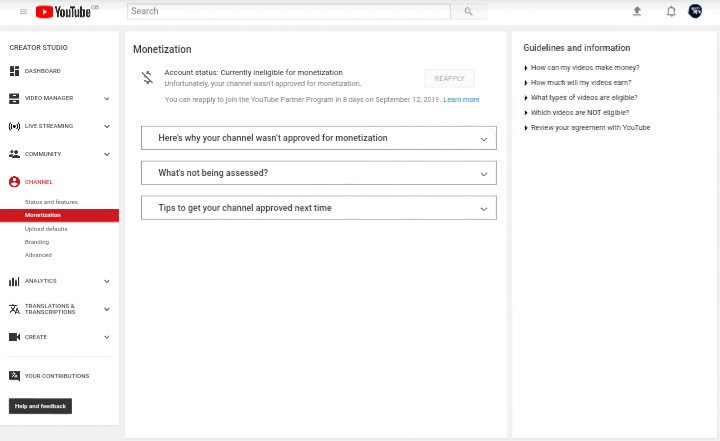Open What types of videos are eligible
The image size is (720, 441).
click(584, 97)
